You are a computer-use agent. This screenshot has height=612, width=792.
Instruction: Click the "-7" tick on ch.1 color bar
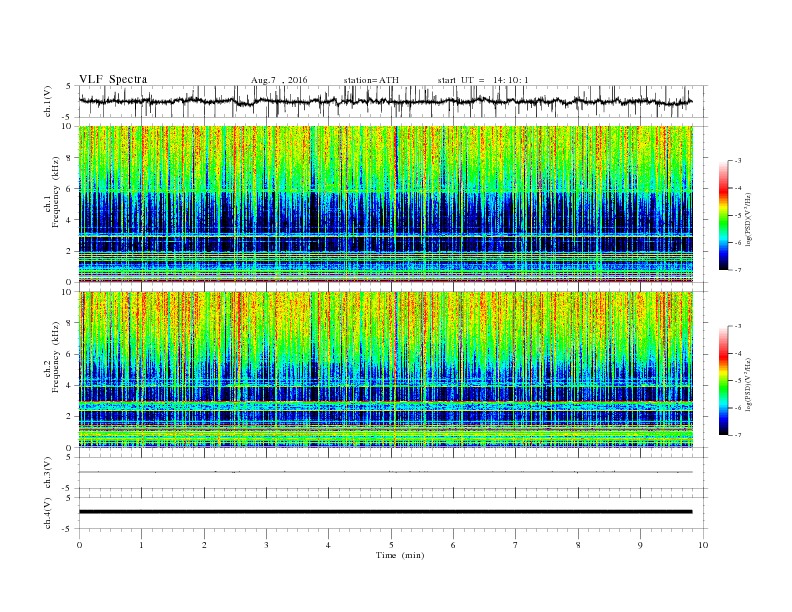click(x=738, y=270)
